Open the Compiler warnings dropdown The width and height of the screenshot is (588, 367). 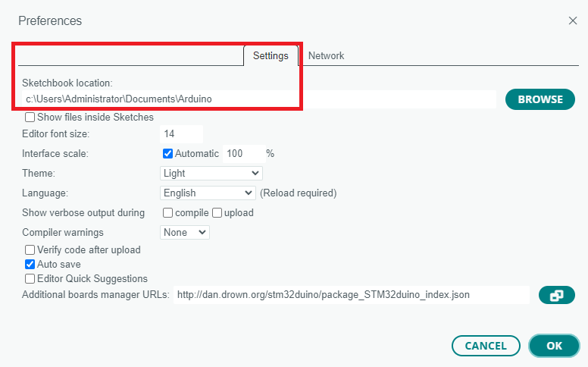click(185, 232)
